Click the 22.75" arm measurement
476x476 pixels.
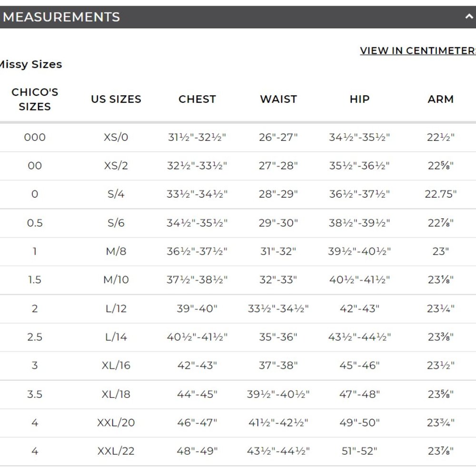click(x=440, y=194)
